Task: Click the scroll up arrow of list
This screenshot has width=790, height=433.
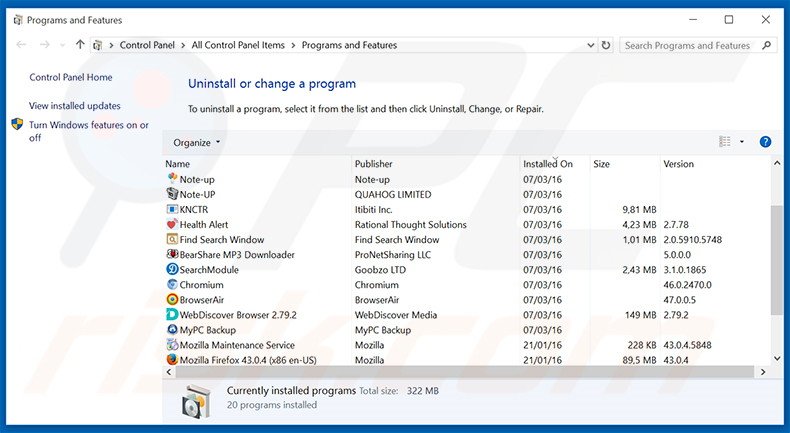Action: click(776, 163)
